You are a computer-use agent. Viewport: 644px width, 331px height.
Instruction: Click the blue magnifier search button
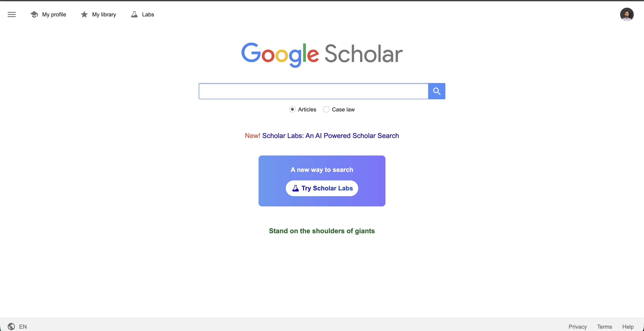coord(437,91)
